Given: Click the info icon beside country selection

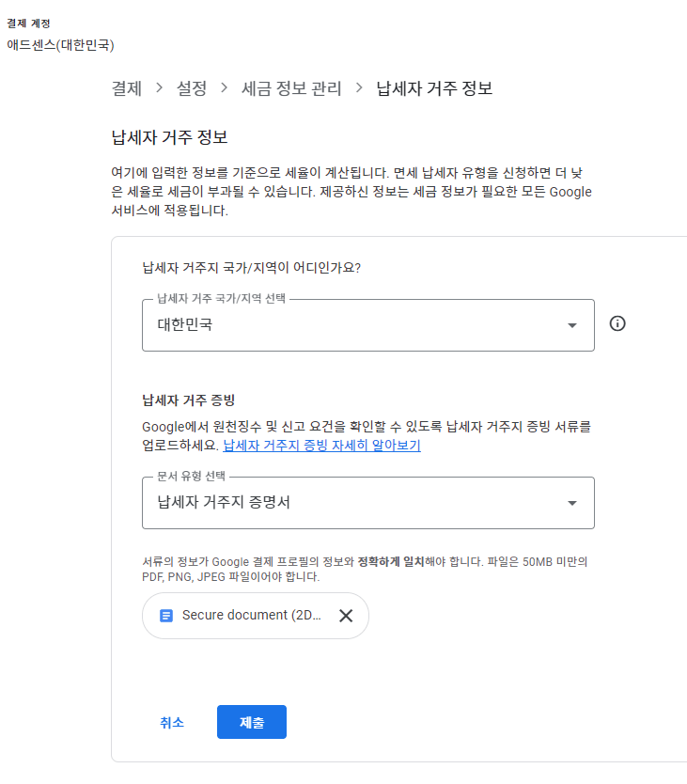Looking at the screenshot, I should coord(617,323).
